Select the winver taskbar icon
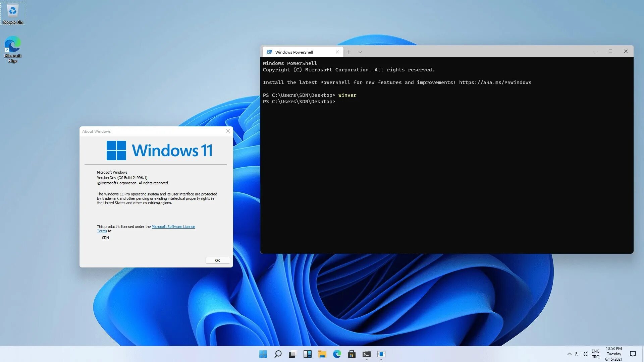Viewport: 644px width, 362px height. 381,354
